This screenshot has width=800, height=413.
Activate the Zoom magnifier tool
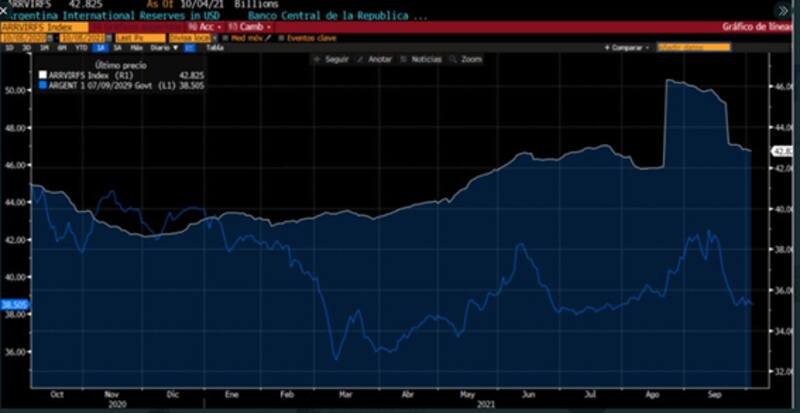coord(465,60)
